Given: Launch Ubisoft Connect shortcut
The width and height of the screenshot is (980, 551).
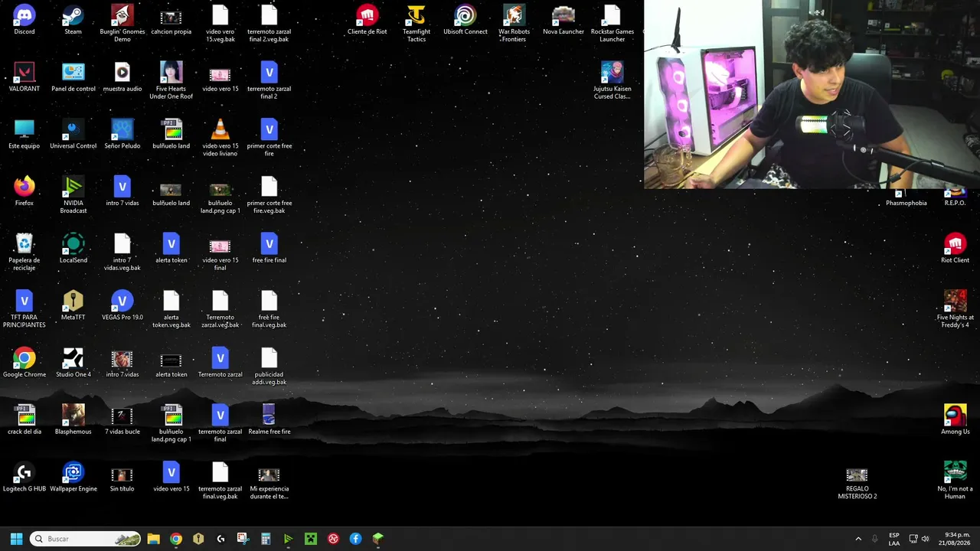Looking at the screenshot, I should [465, 20].
